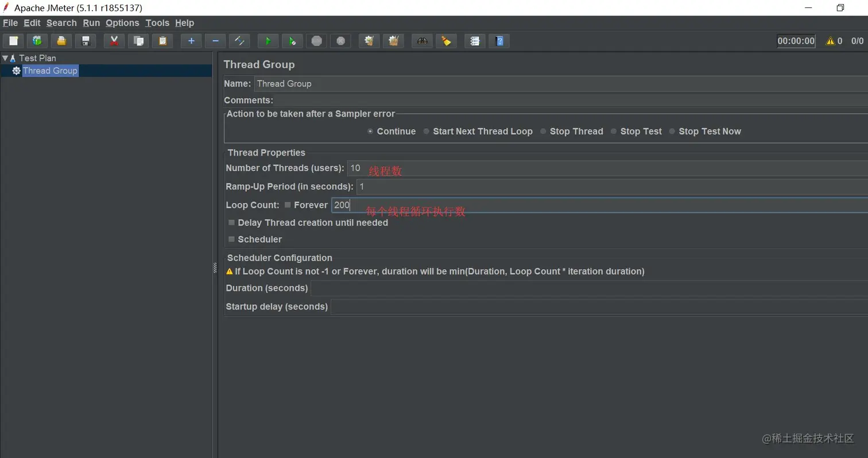Select the Continue radio button
The width and height of the screenshot is (868, 458).
tap(370, 131)
